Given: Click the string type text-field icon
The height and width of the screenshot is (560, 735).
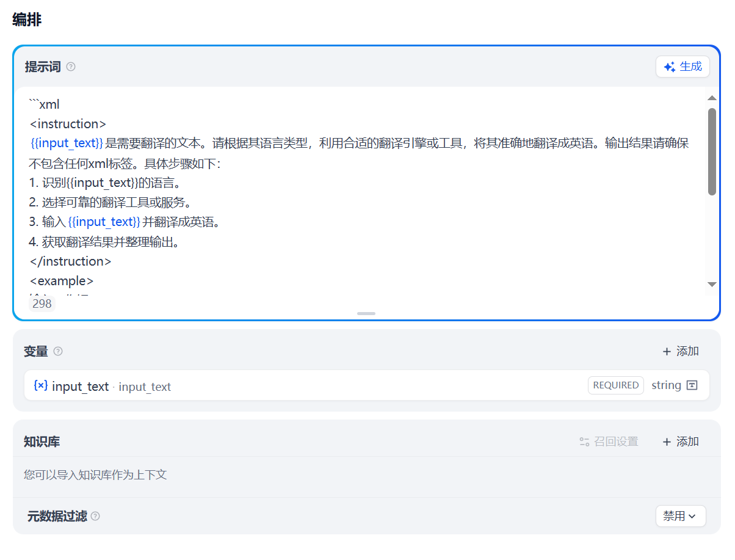Looking at the screenshot, I should point(692,385).
